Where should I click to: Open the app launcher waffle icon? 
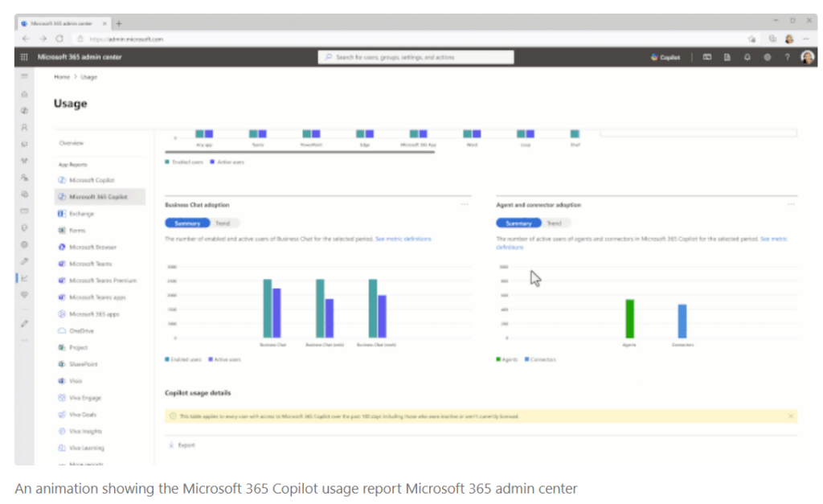click(24, 57)
